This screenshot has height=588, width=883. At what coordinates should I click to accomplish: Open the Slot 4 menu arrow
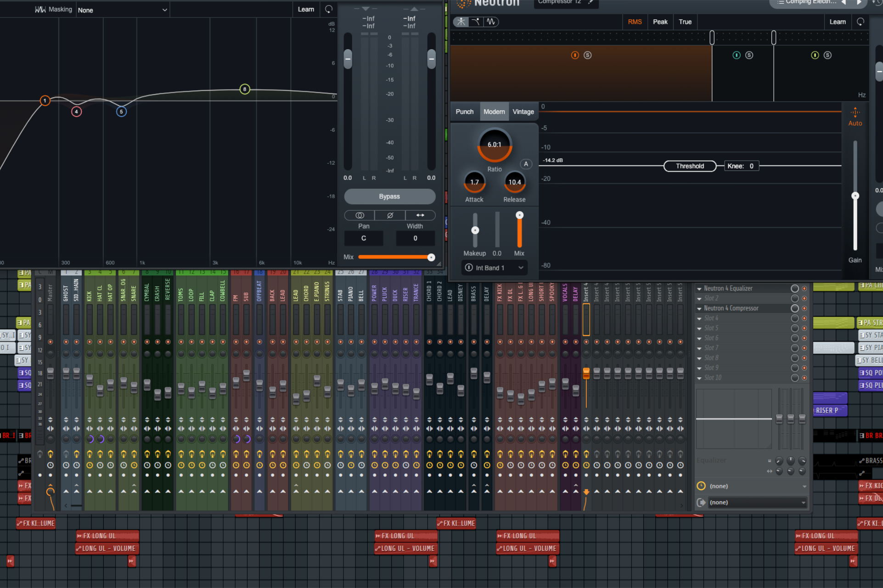[699, 319]
